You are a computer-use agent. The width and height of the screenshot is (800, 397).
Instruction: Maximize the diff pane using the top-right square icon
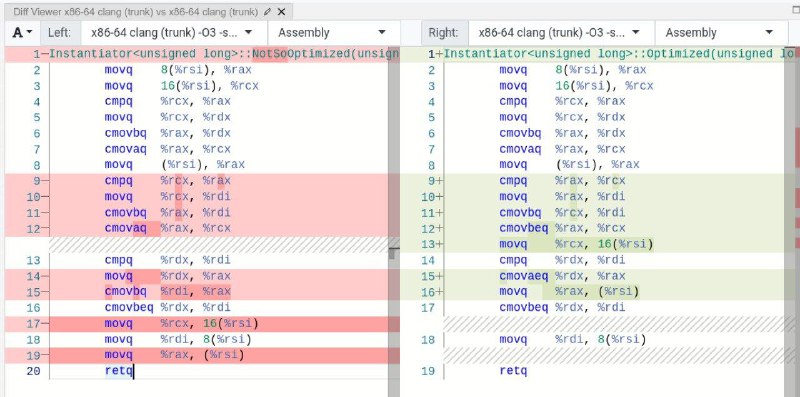click(796, 10)
